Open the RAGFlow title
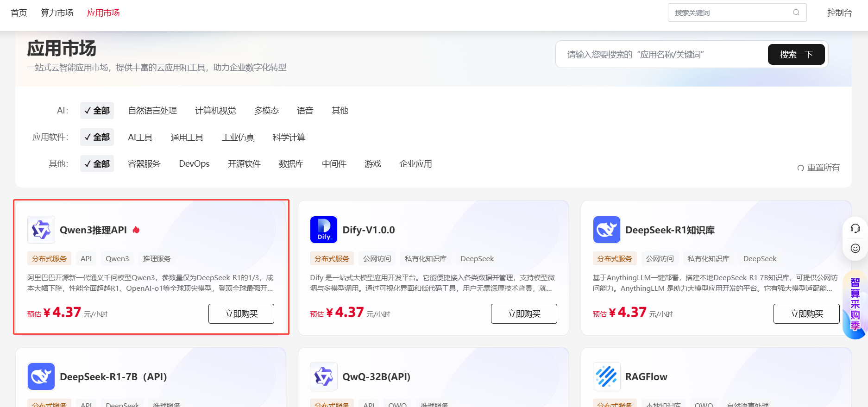The height and width of the screenshot is (407, 868). coord(646,377)
